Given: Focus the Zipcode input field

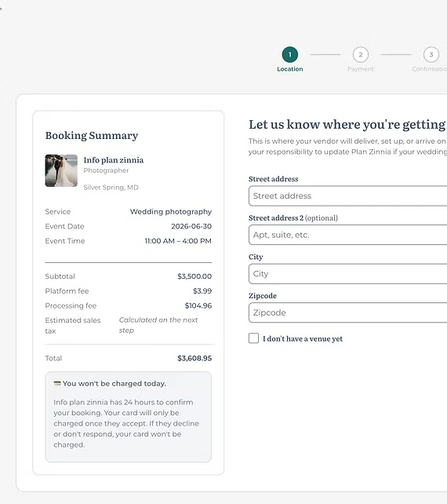Looking at the screenshot, I should tap(347, 312).
